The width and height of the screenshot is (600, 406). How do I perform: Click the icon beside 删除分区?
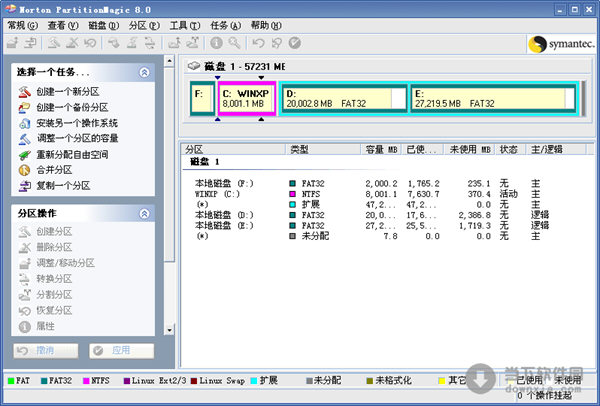tap(24, 247)
